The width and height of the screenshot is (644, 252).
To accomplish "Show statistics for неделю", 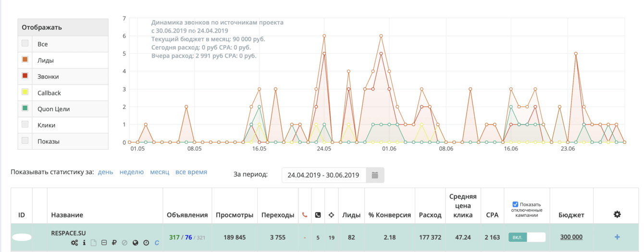I will click(x=132, y=172).
